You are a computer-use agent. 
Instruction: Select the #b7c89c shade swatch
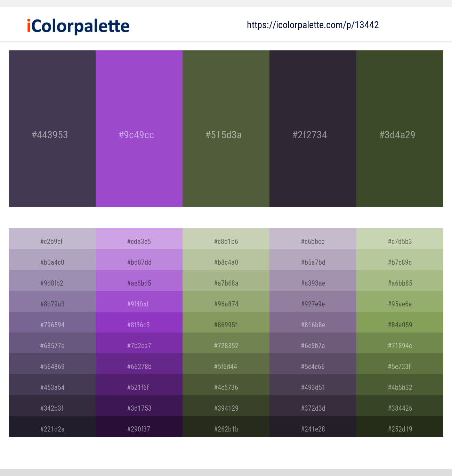click(399, 262)
